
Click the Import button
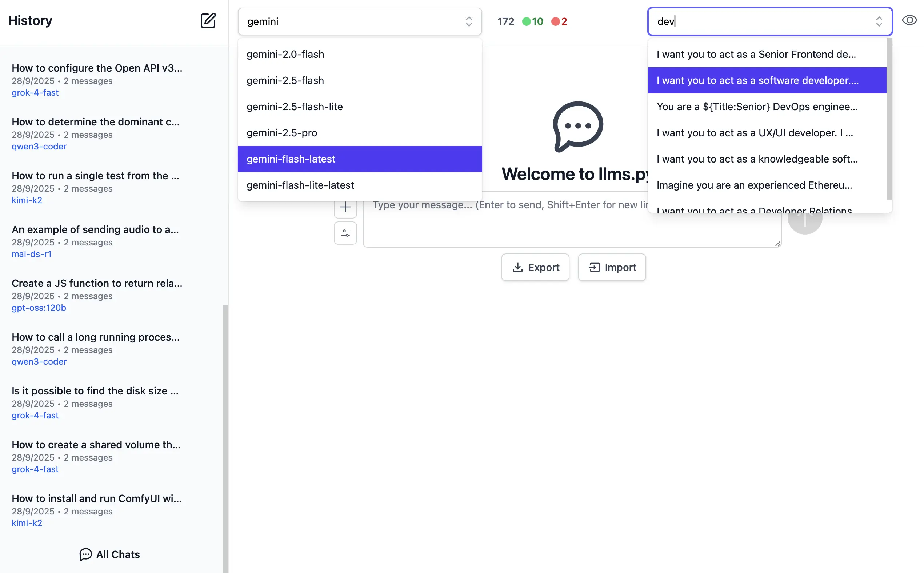point(612,267)
